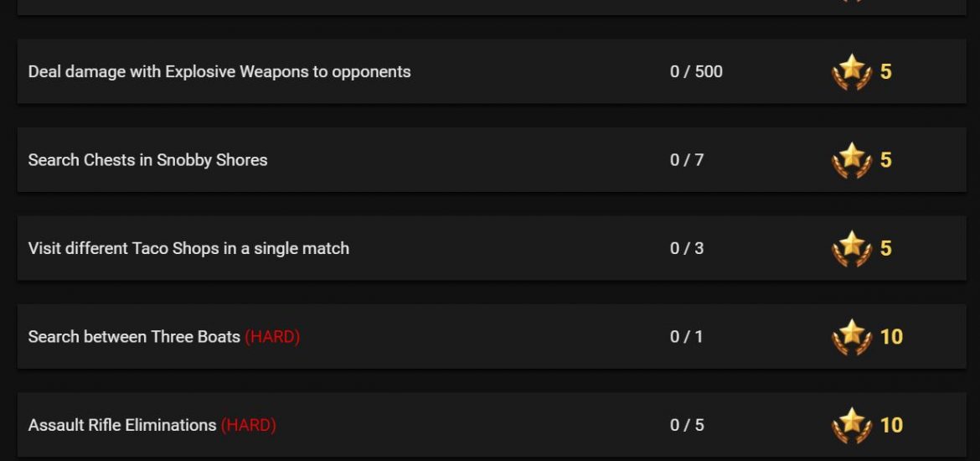Select 'Search between Three Boats' challenge text
Screen dimensions: 980x461
[x=134, y=336]
